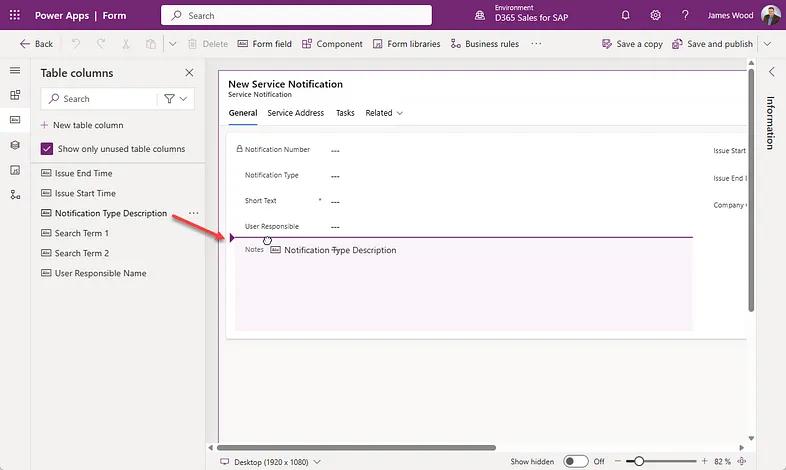Click New table column
The height and width of the screenshot is (470, 786).
click(82, 125)
